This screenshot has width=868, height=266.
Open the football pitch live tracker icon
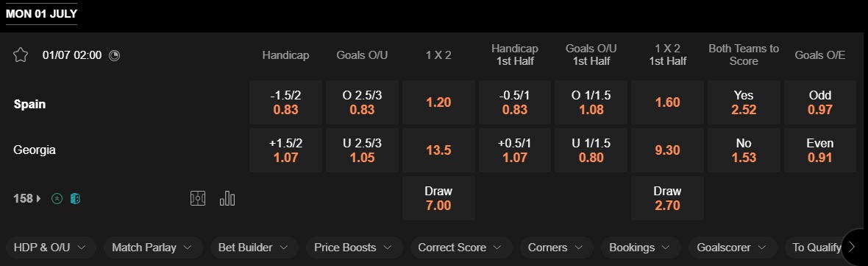pyautogui.click(x=198, y=198)
